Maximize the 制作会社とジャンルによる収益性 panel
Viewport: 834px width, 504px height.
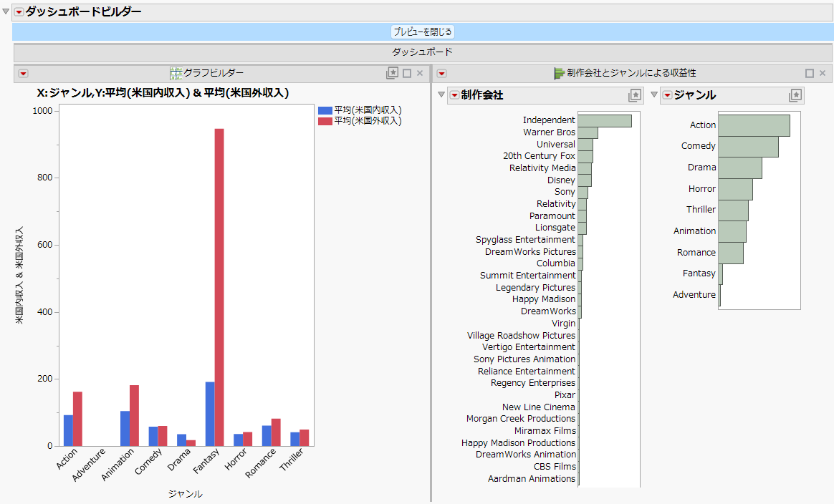(x=810, y=73)
